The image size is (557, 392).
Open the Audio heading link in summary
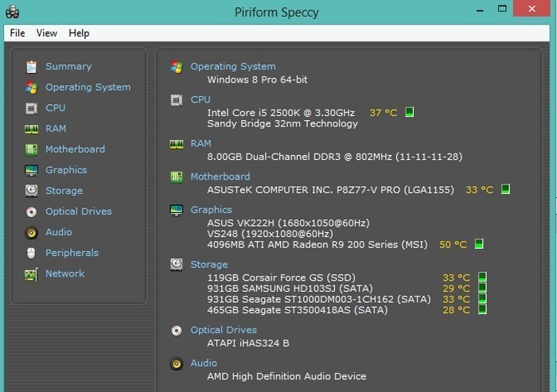pyautogui.click(x=204, y=363)
